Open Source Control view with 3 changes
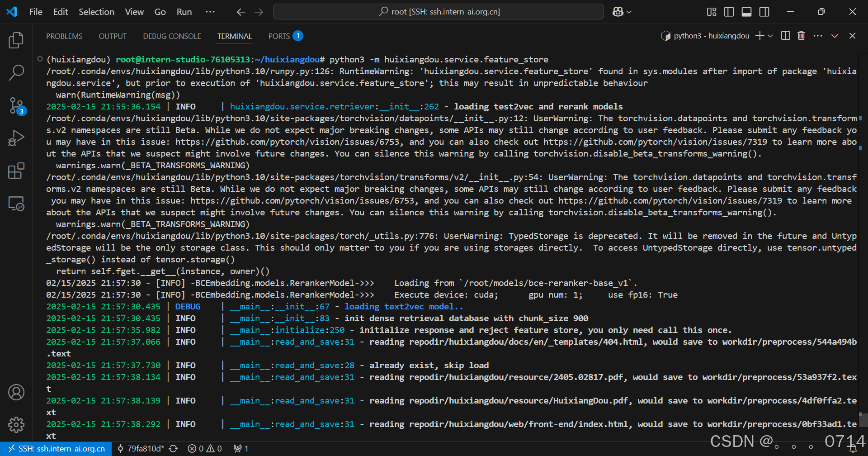Viewport: 868px width, 456px height. [16, 105]
